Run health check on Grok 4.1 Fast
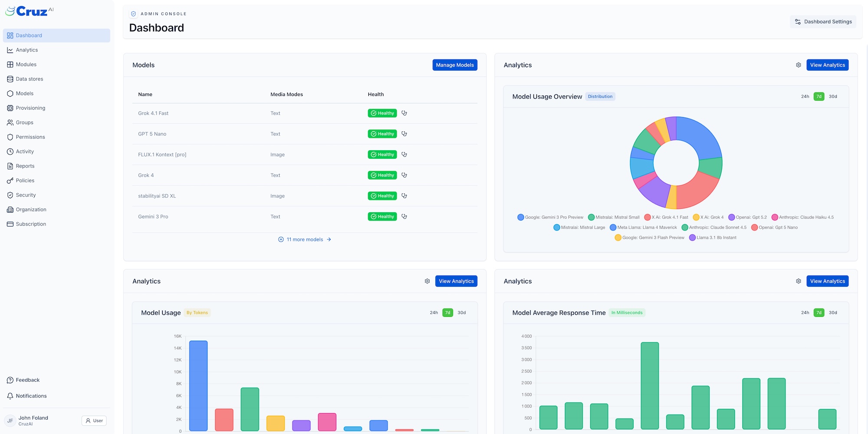Viewport: 868px width, 434px height. [404, 113]
